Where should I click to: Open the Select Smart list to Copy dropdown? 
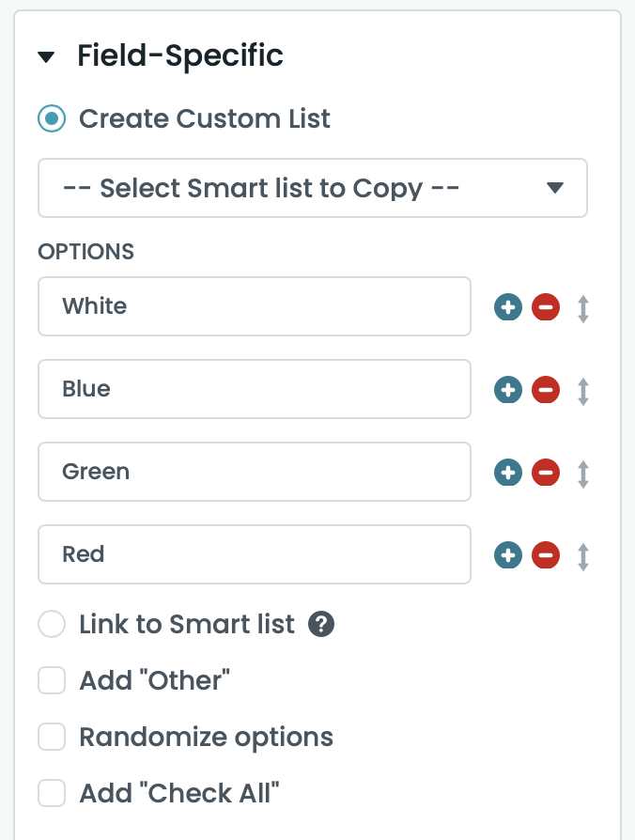pos(313,188)
